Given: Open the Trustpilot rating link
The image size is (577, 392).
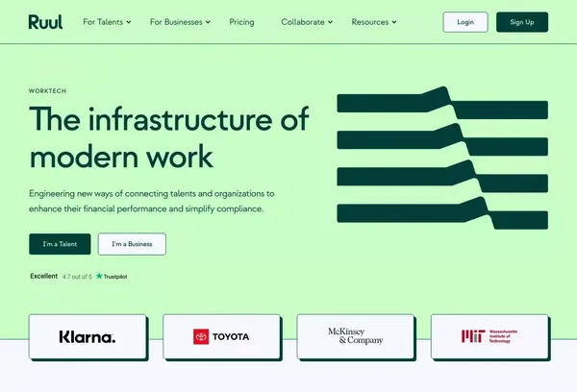Looking at the screenshot, I should pyautogui.click(x=112, y=276).
